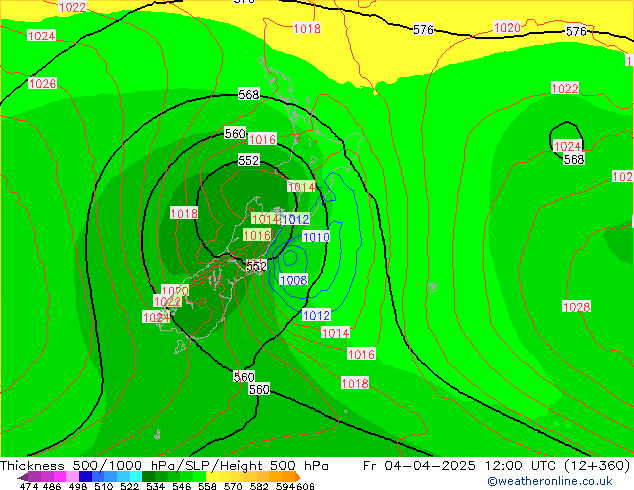Click the red 1018 label left of South Island low
Screen dimensions: 634x490
pos(184,213)
